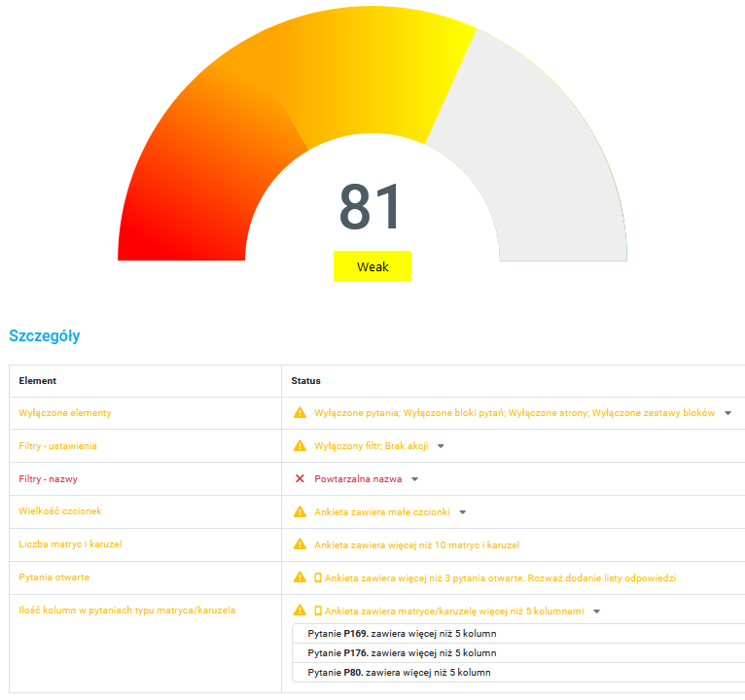Image resolution: width=745 pixels, height=700 pixels.
Task: Expand the Powtarzalna nazwa details arrow
Action: click(x=415, y=479)
